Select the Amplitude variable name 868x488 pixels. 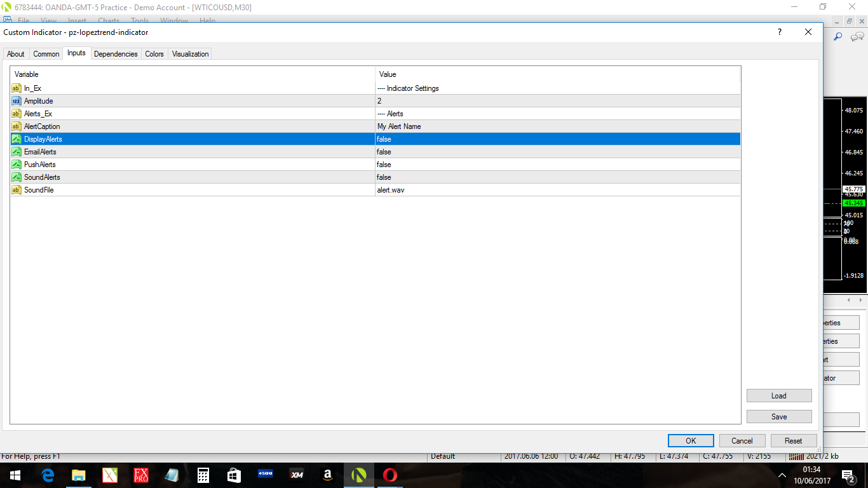point(39,101)
